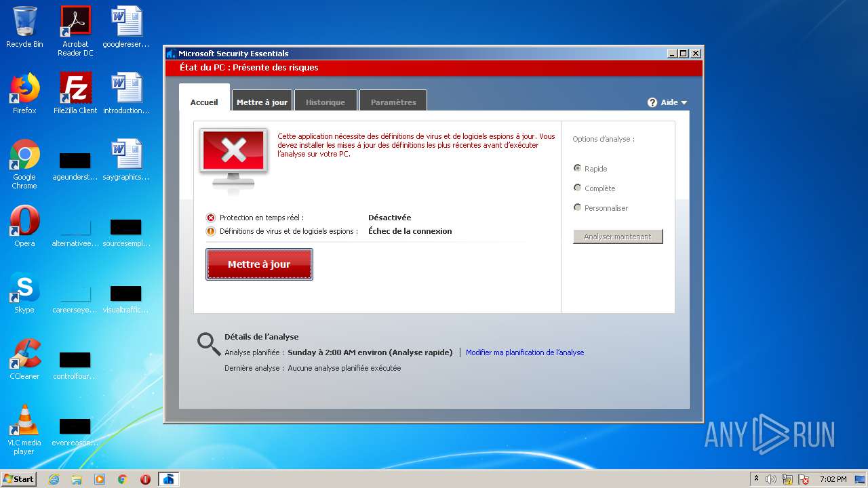This screenshot has height=488, width=868.
Task: Click the large red X monitor status image
Action: [x=233, y=161]
